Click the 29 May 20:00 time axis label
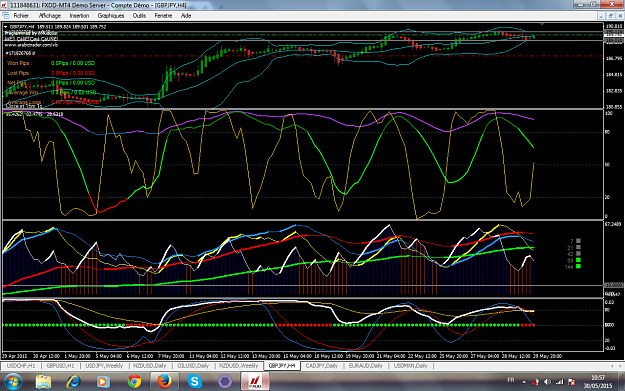Screen dimensions: 625x391 tap(547, 356)
